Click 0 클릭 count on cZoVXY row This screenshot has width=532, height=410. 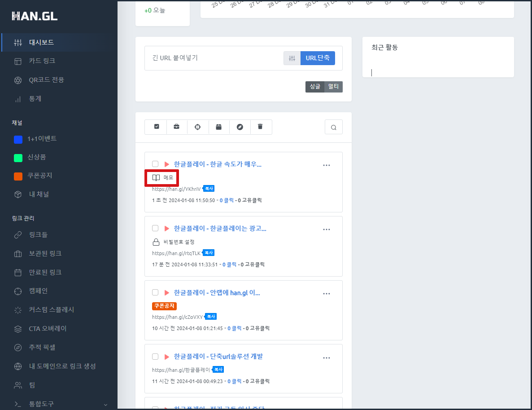point(235,328)
